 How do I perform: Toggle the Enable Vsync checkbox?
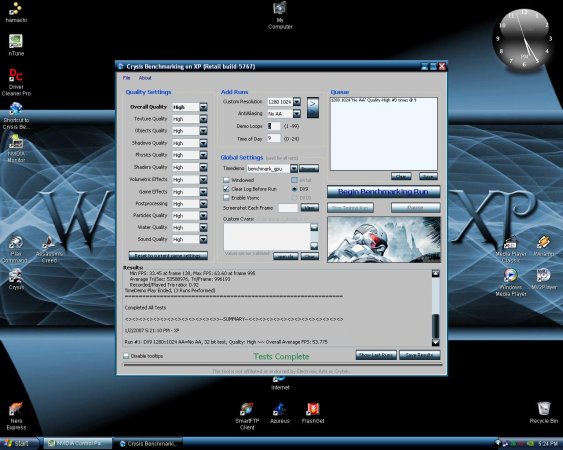point(226,198)
